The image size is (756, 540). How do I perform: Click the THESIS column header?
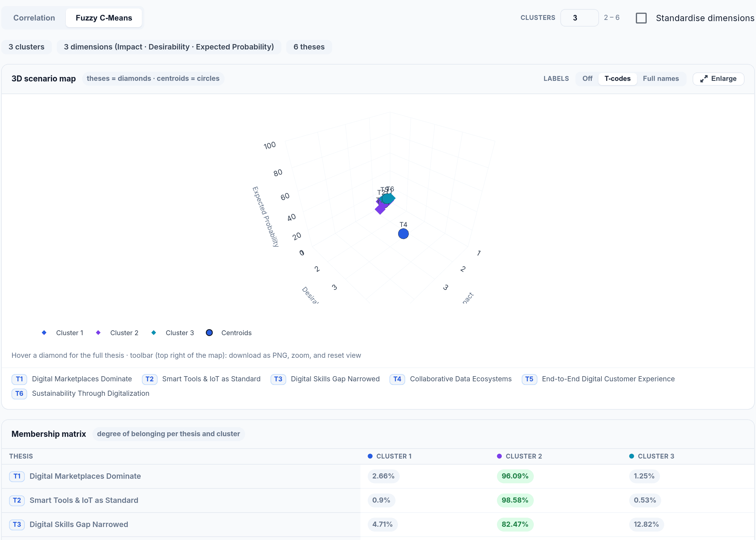(21, 456)
